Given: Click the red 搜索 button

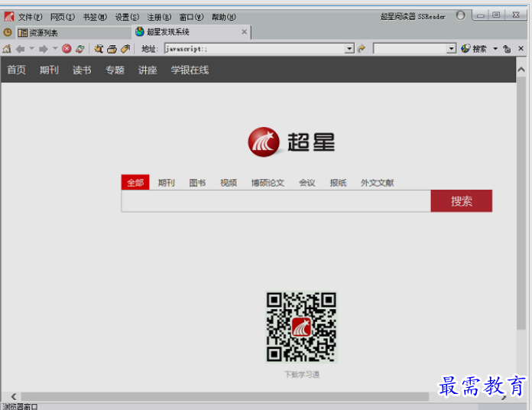Looking at the screenshot, I should (x=462, y=201).
